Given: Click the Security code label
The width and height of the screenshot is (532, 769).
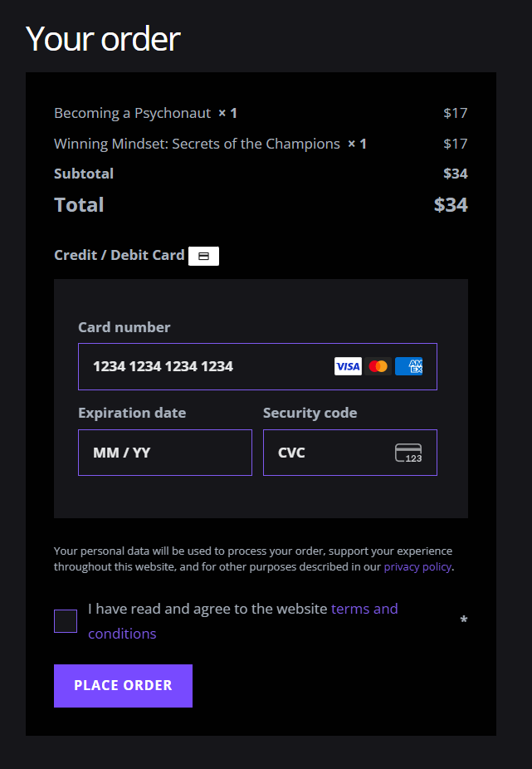Looking at the screenshot, I should 310,413.
